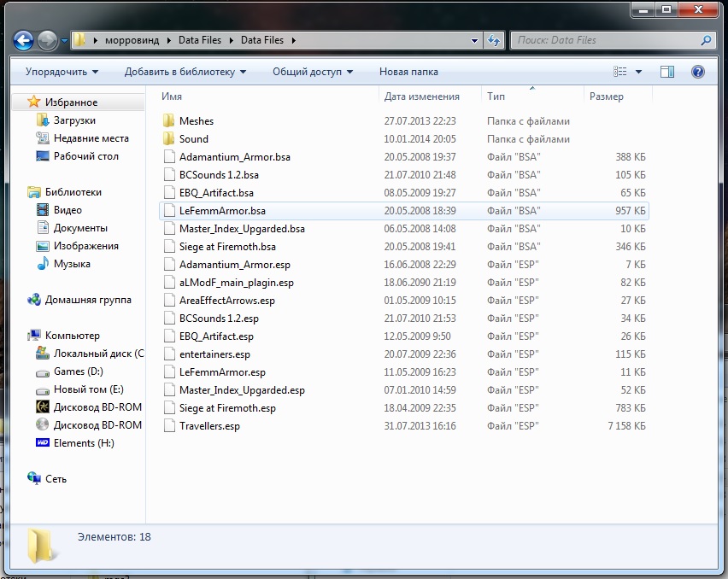Select the Siege at Firemoth.bsa file
The width and height of the screenshot is (728, 579).
pos(403,246)
